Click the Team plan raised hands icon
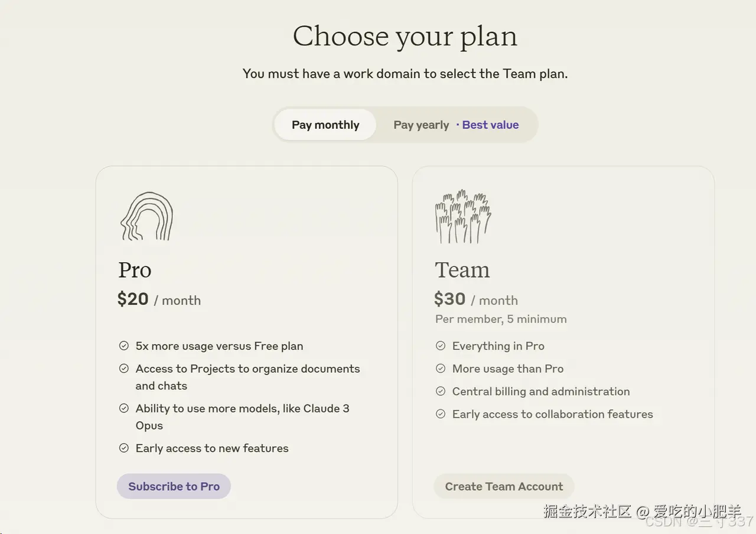The width and height of the screenshot is (756, 534). (463, 217)
